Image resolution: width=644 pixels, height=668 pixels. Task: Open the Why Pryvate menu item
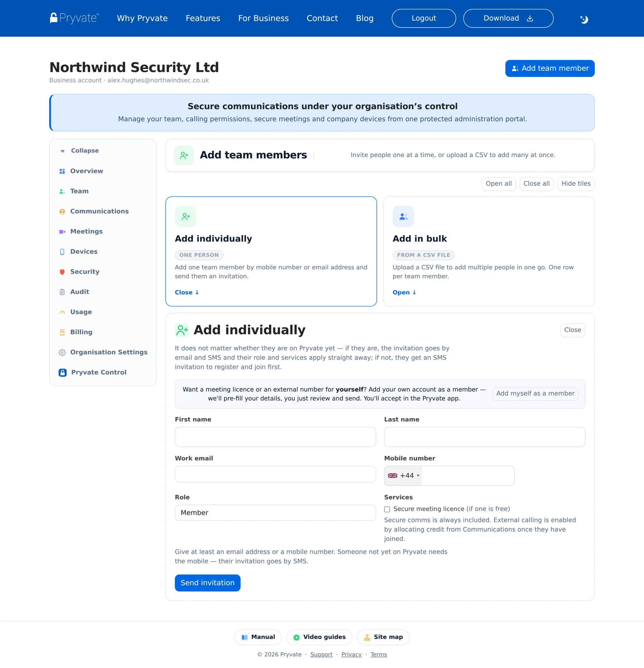tap(142, 18)
